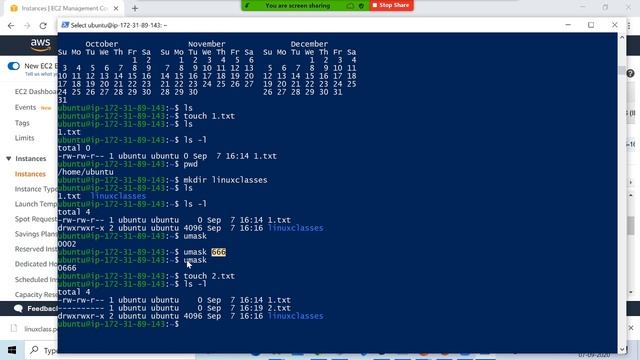
Task: Click '2.txt' in last ls listing
Action: [x=279, y=308]
